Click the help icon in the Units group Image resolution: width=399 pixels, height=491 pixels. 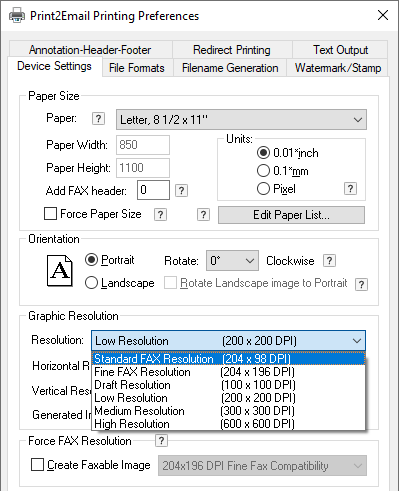coord(350,189)
